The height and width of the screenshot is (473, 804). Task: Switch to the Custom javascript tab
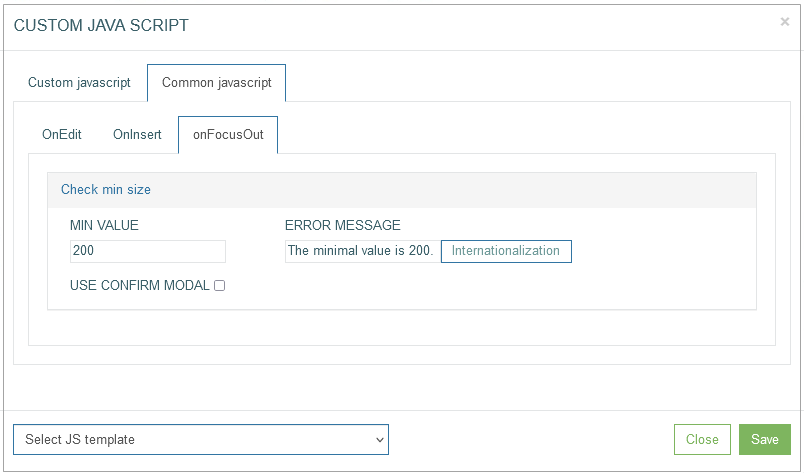coord(79,83)
